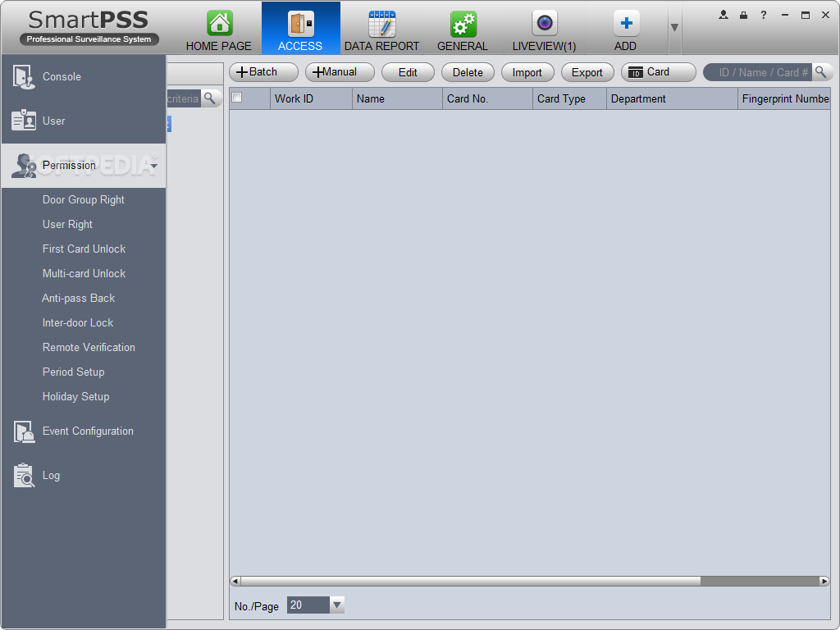Click the Event Configuration sidebar icon
The image size is (840, 630).
click(24, 431)
